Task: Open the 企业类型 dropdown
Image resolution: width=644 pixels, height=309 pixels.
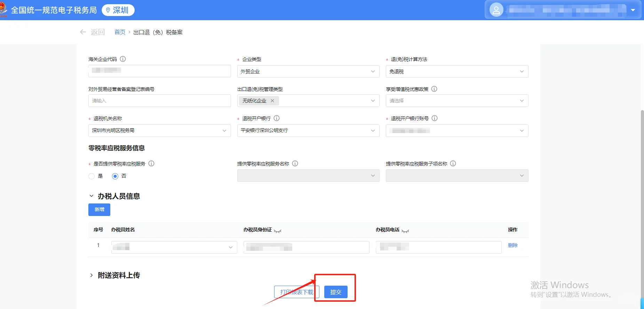Action: click(308, 71)
